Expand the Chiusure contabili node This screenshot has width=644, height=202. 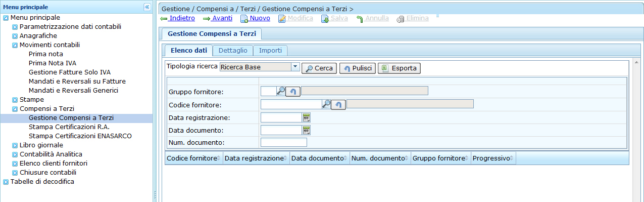coord(15,173)
